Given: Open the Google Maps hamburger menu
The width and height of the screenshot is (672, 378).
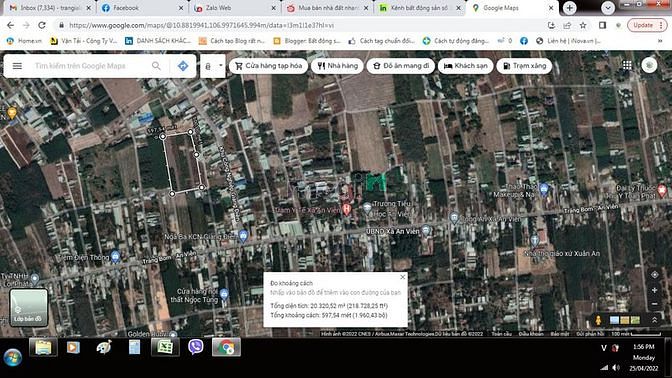Looking at the screenshot, I should click(x=17, y=66).
